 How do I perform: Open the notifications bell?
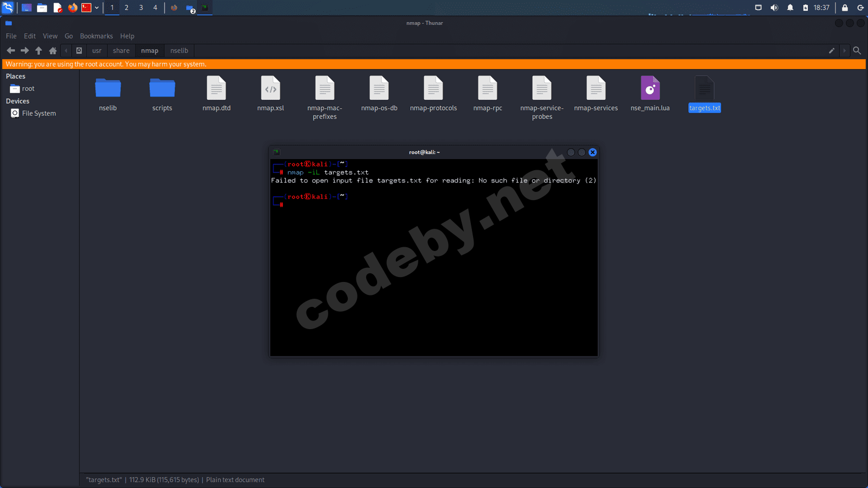[x=790, y=8]
